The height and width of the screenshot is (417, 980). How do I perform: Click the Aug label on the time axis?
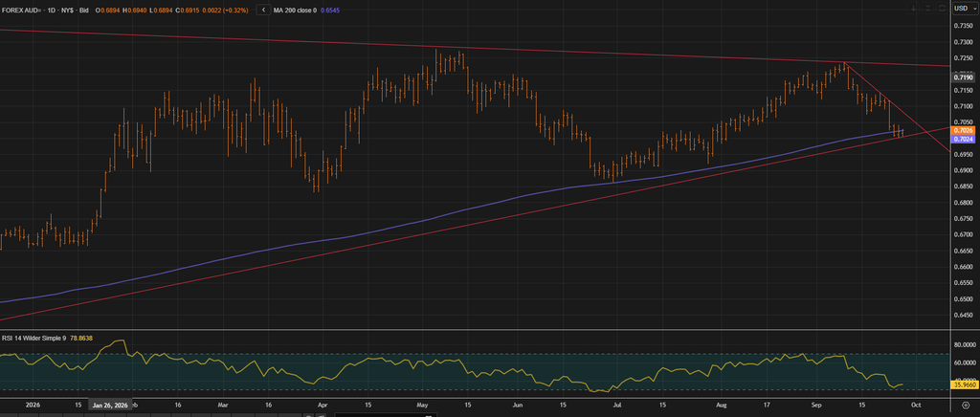click(722, 406)
